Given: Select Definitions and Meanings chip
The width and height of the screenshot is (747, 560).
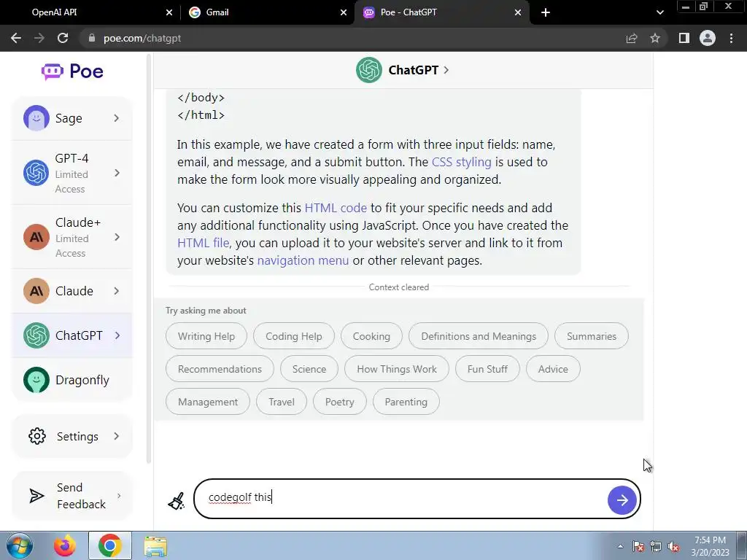Looking at the screenshot, I should 479,336.
